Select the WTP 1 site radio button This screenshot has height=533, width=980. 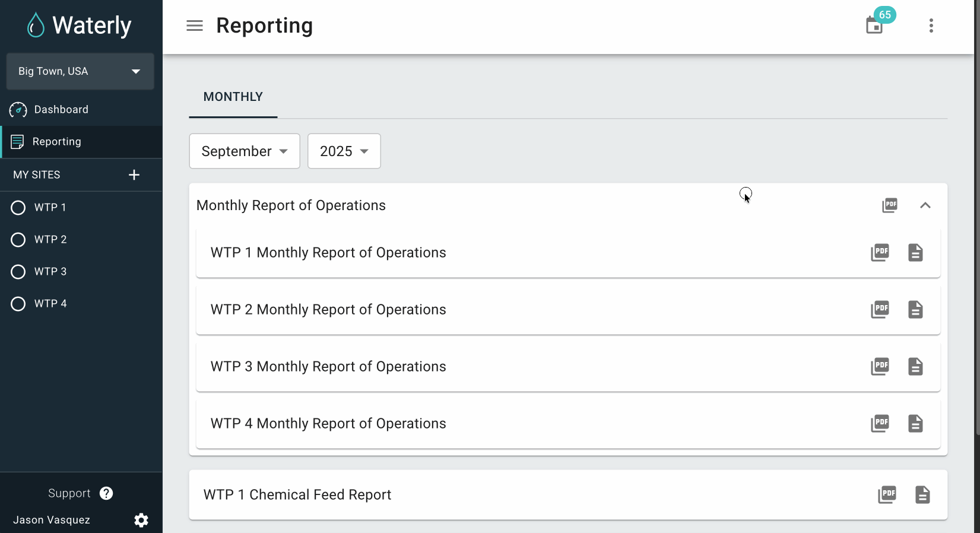click(x=18, y=207)
